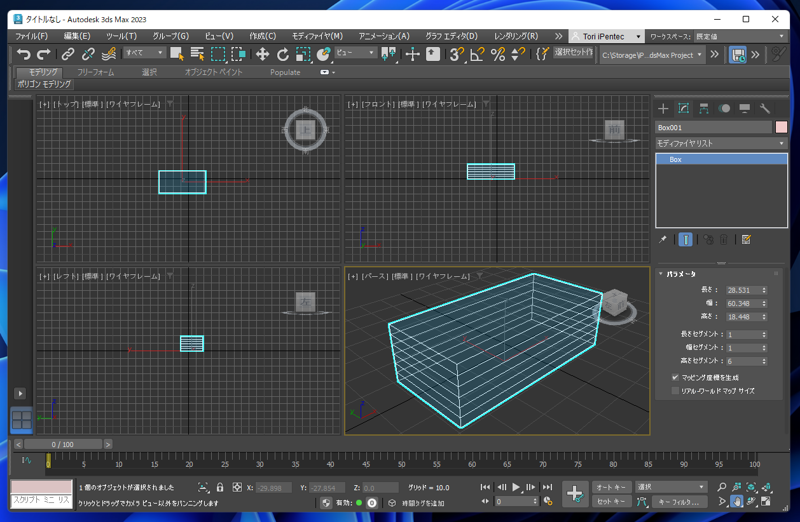Viewport: 800px width, 522px height.
Task: Open the Display command panel tab
Action: 744,108
